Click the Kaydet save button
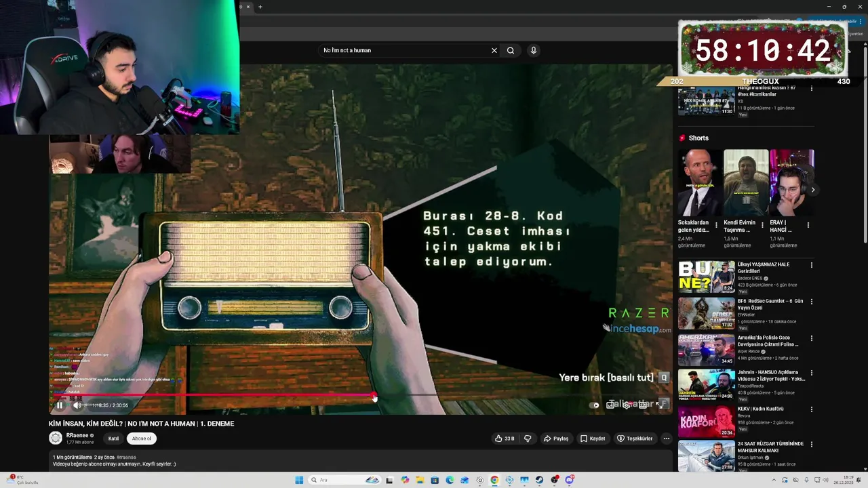This screenshot has width=868, height=488. [593, 439]
